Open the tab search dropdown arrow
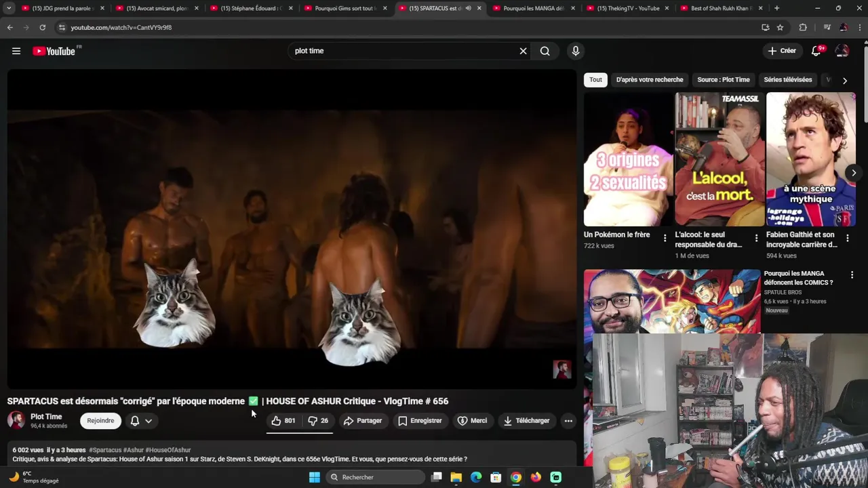 8,8
